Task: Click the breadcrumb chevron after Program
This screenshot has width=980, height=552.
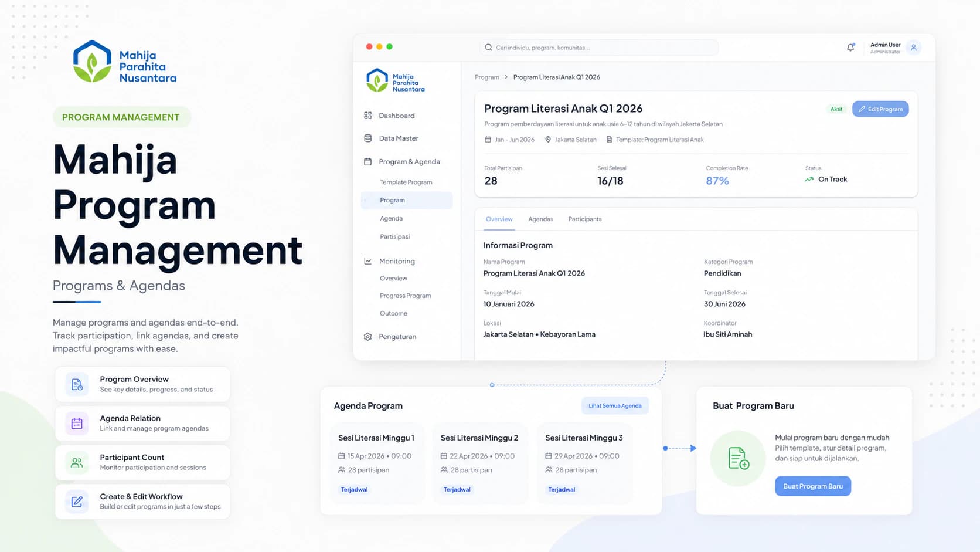Action: pos(506,77)
